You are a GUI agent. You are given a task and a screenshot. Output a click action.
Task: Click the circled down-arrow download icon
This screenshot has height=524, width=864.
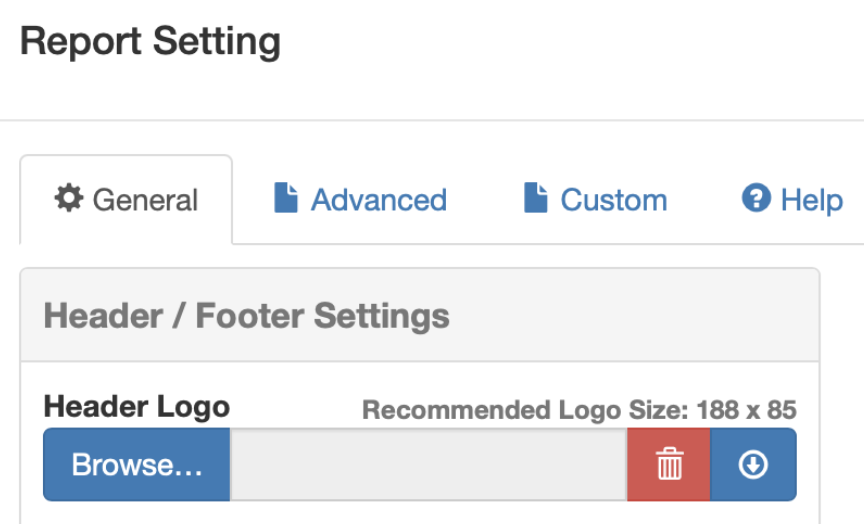pos(753,465)
